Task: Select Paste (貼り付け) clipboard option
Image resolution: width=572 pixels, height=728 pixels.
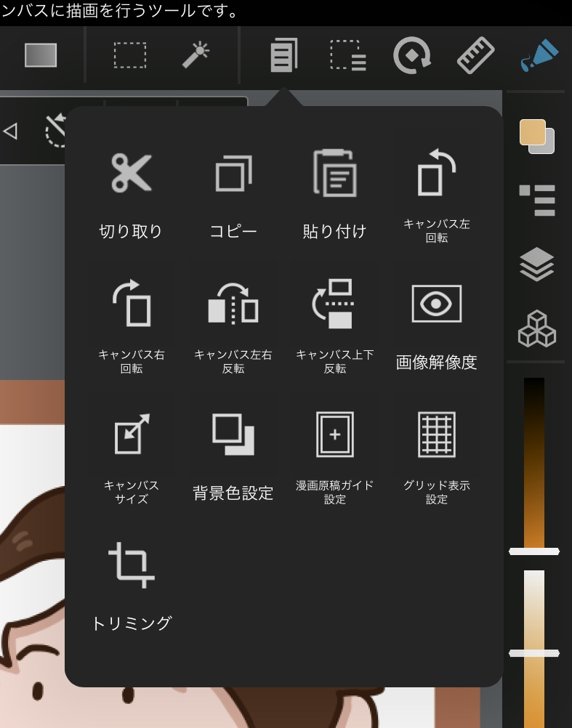Action: click(335, 195)
